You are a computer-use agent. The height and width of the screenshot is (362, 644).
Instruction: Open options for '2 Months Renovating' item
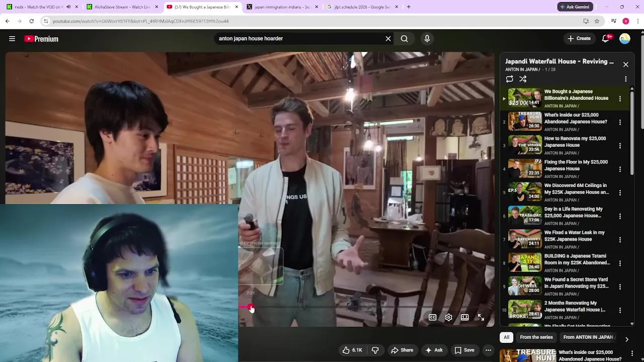pos(620,310)
